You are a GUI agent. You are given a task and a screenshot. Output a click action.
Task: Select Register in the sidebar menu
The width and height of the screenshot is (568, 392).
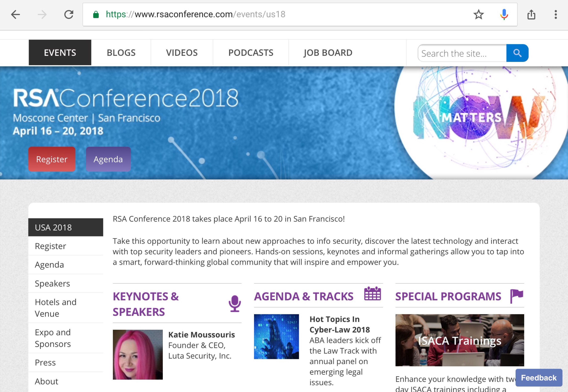tap(66, 246)
